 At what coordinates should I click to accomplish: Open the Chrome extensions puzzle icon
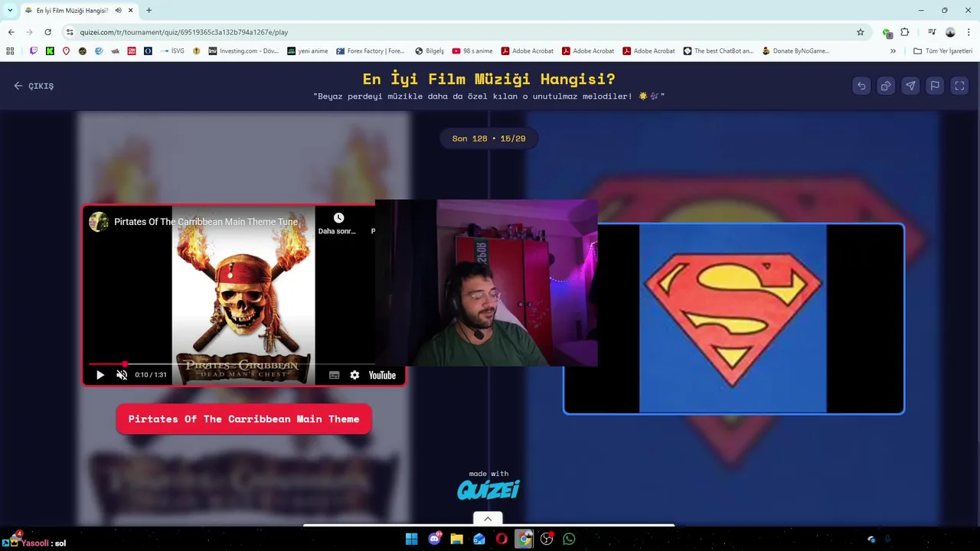coord(905,32)
